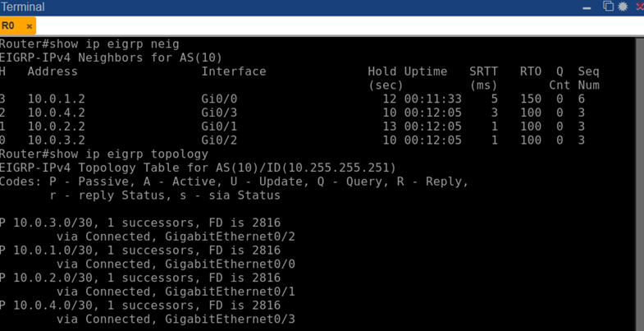Click the 'show ip eigrp topology' command line

click(x=103, y=154)
